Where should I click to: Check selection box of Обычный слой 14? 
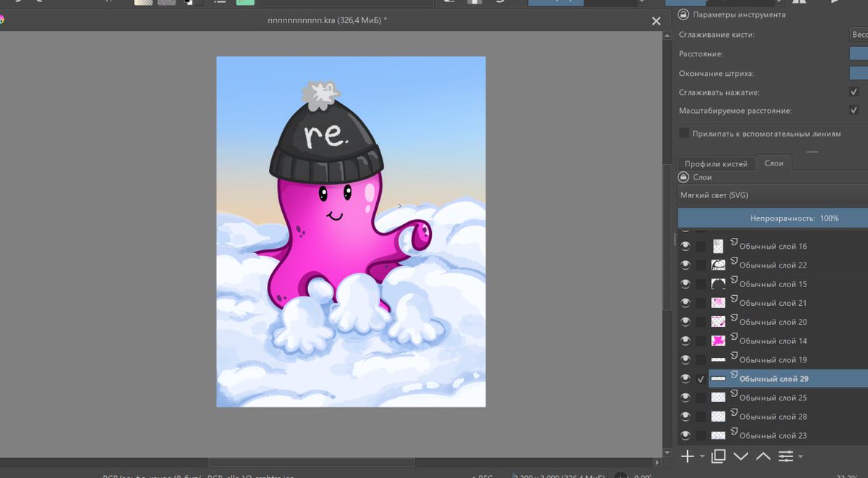tap(701, 341)
